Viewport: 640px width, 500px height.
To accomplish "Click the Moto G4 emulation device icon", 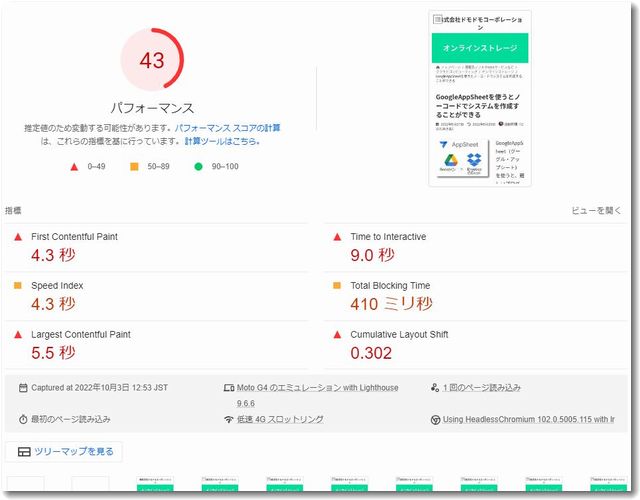I will [228, 387].
